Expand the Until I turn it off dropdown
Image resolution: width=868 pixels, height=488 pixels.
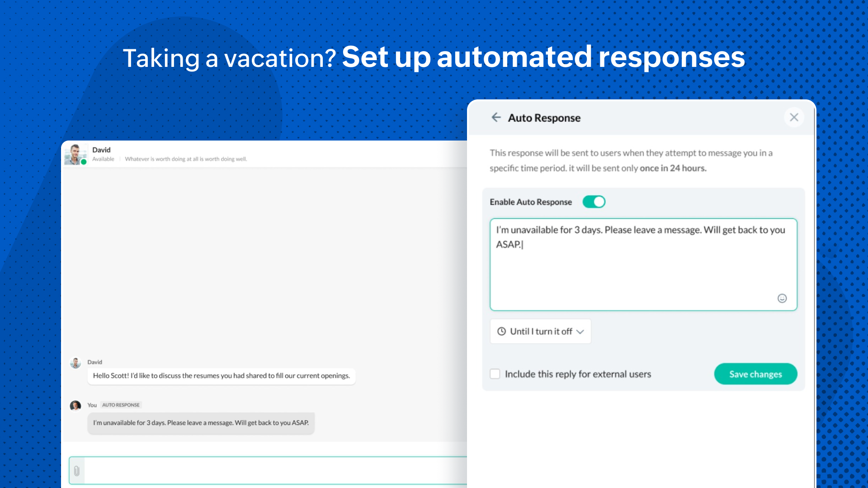point(541,331)
